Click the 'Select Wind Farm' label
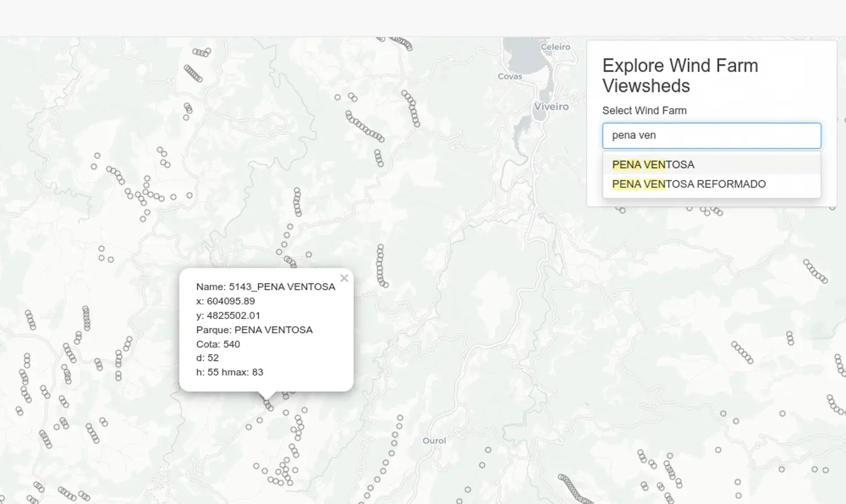This screenshot has width=846, height=504. (644, 111)
